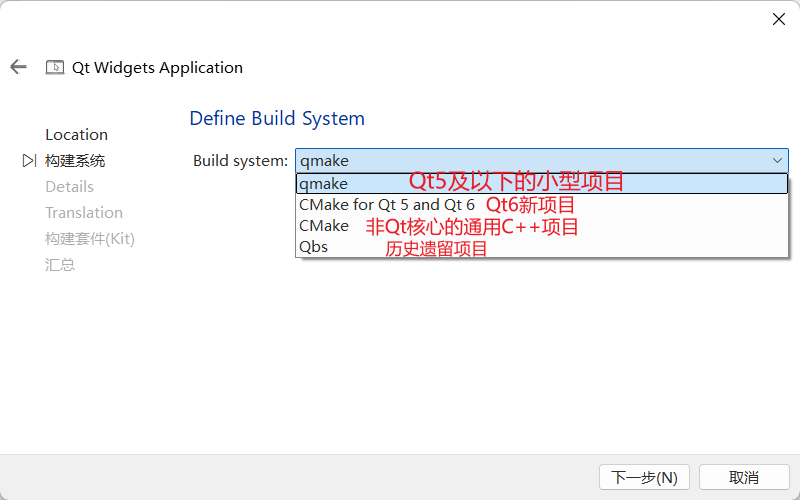Collapse the Build system dropdown arrow
The height and width of the screenshot is (500, 800).
pos(777,161)
